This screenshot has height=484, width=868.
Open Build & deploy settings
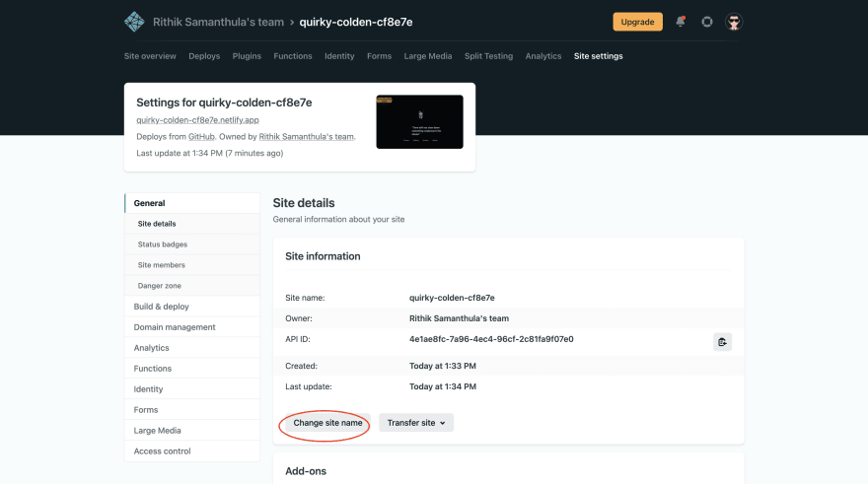(x=192, y=307)
